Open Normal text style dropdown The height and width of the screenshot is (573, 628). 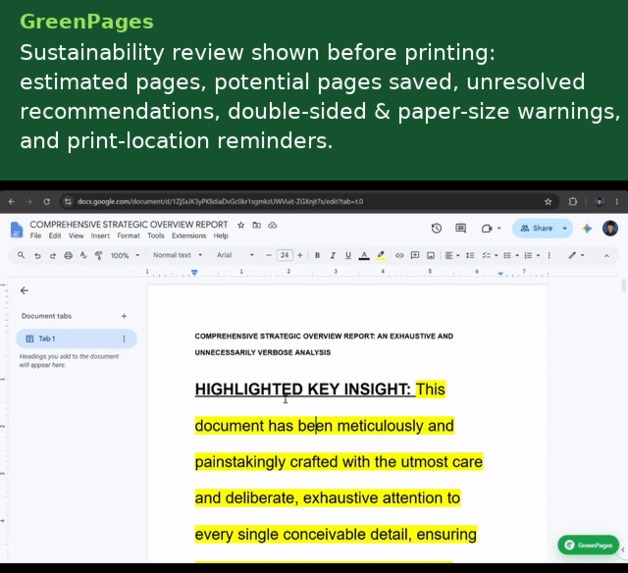(177, 255)
